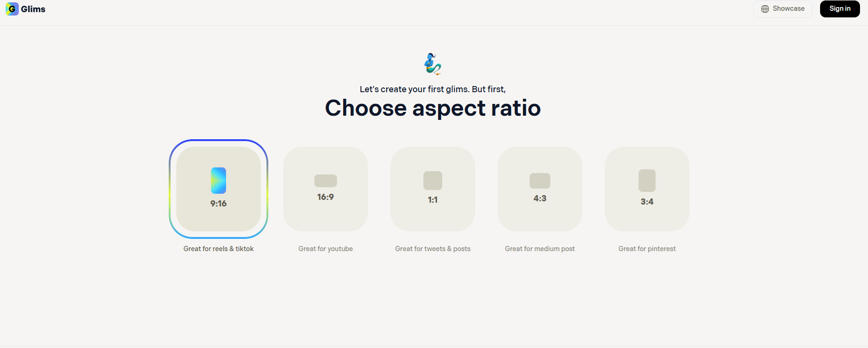The image size is (868, 348).
Task: Click the "Great for youtube" caption
Action: coord(326,249)
